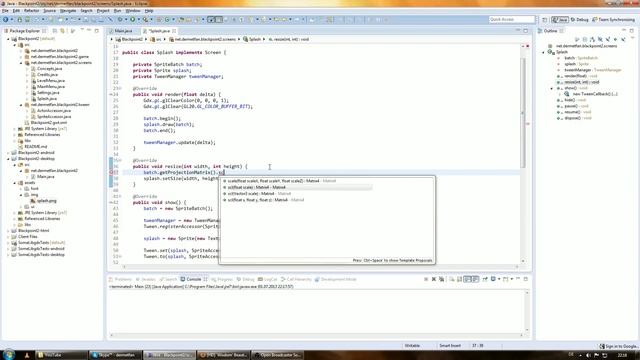Viewport: 640px width, 360px height.
Task: Open the Call Hierarchy tab
Action: (x=296, y=280)
